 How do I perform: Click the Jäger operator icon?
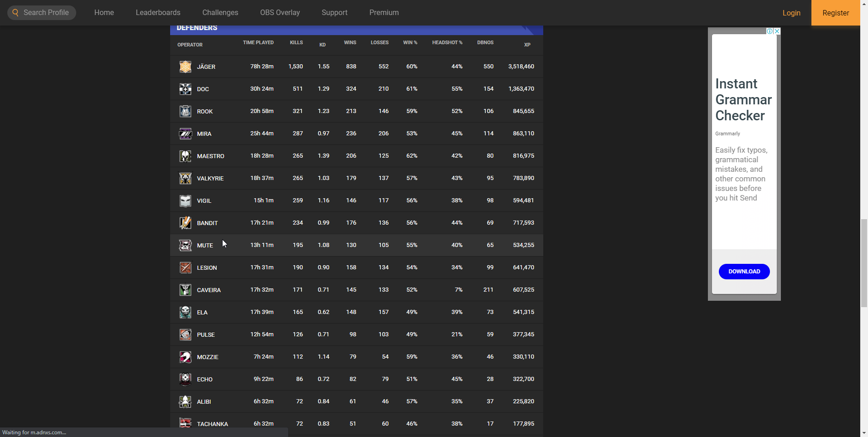[185, 67]
